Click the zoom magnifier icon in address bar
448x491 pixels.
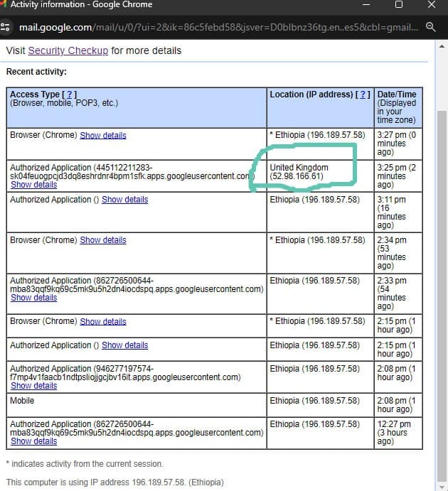click(x=431, y=27)
